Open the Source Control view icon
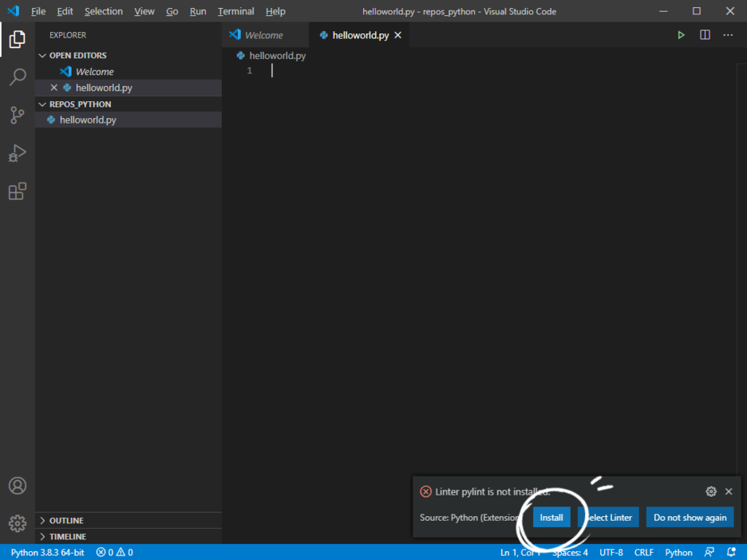 tap(17, 115)
